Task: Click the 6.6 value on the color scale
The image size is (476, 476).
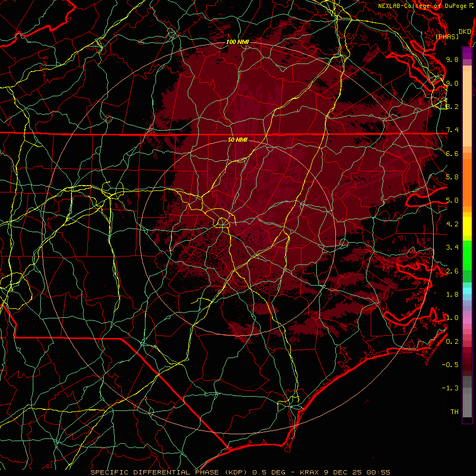Action: click(452, 153)
